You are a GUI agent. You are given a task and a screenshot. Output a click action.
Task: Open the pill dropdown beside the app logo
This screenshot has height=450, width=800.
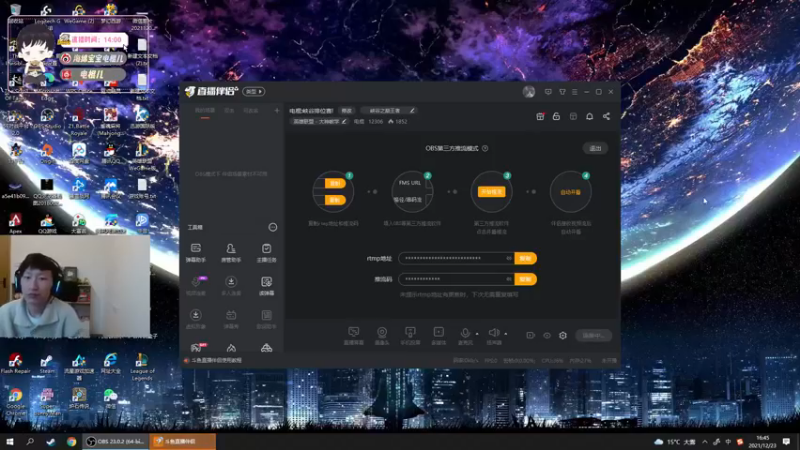coord(254,92)
